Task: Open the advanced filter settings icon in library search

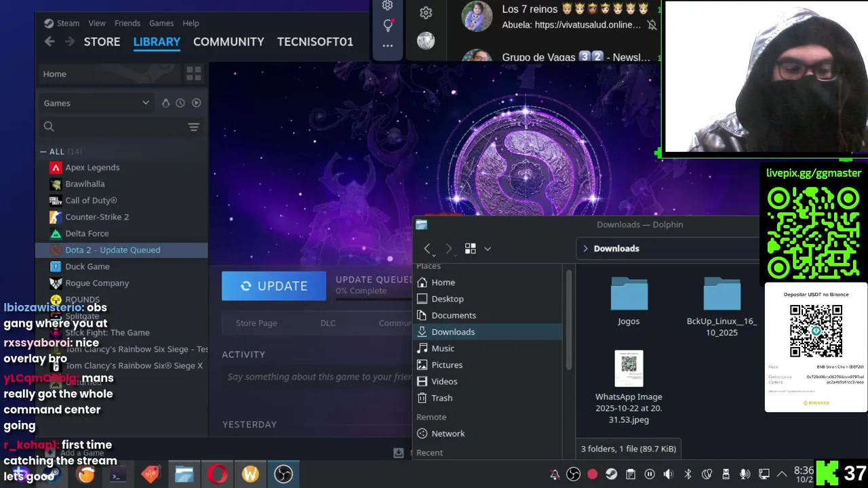Action: pyautogui.click(x=193, y=127)
